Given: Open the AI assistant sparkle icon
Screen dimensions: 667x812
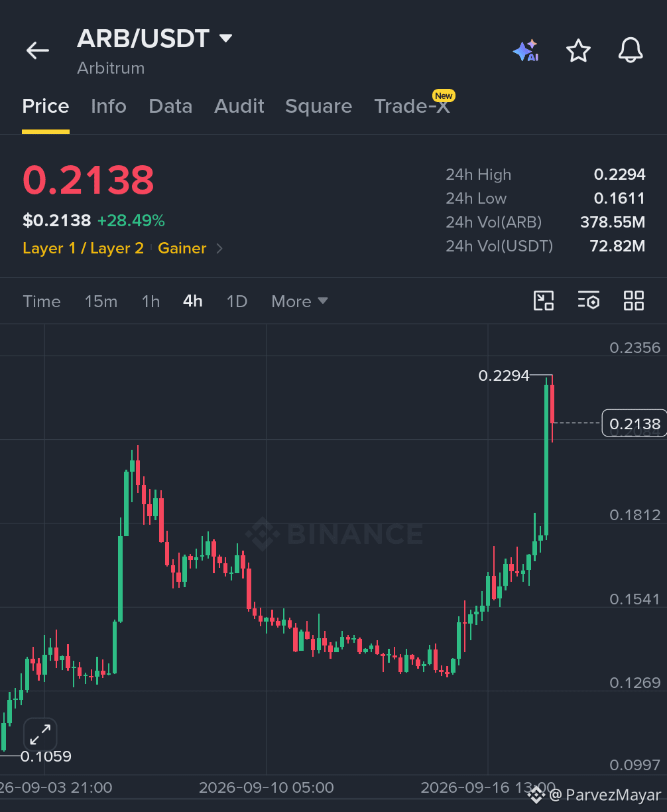Looking at the screenshot, I should tap(526, 50).
